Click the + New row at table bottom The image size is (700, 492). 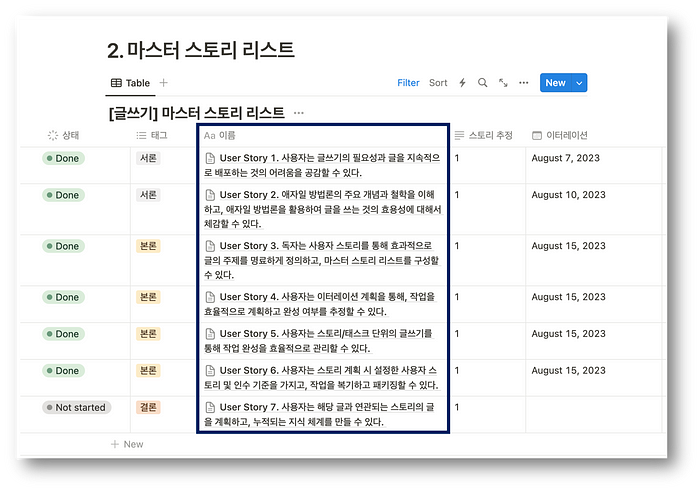(127, 444)
